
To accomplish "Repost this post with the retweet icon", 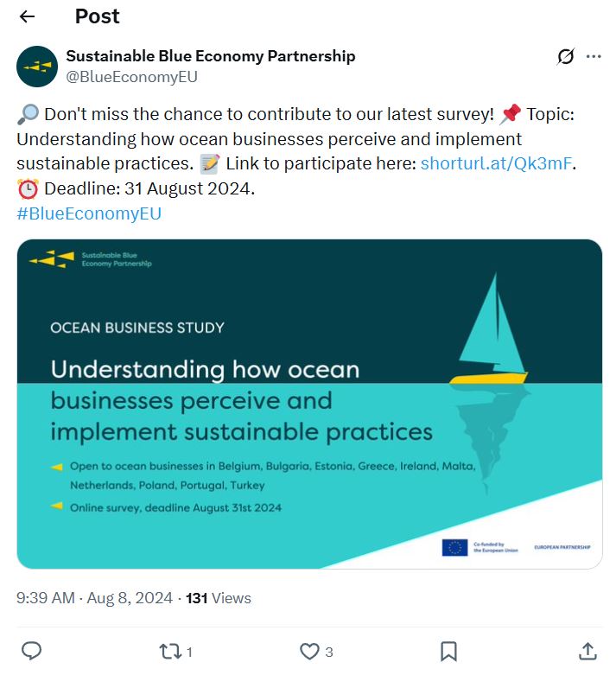I will click(169, 651).
